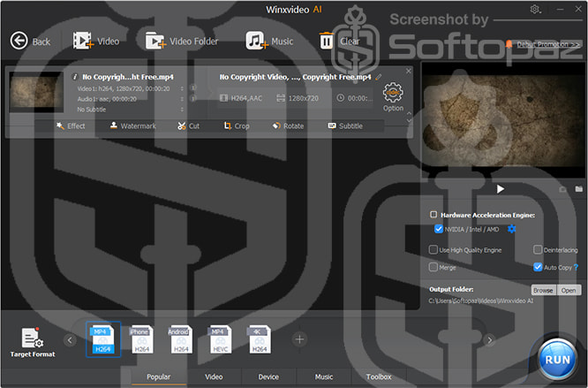Viewport: 588px width, 388px height.
Task: Click the source video thumbnail
Action: [36, 92]
